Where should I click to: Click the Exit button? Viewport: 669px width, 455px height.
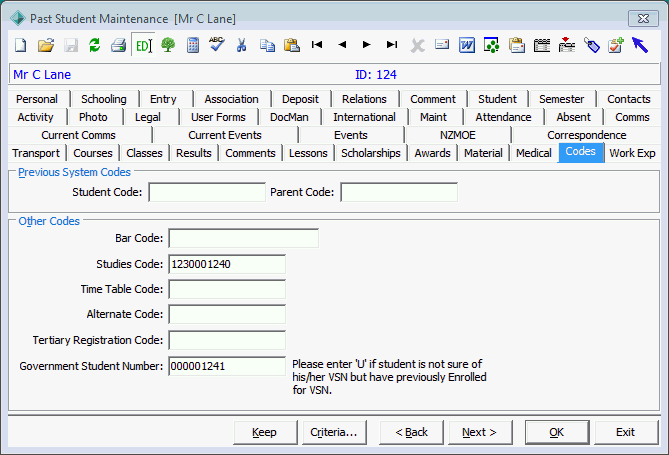626,432
